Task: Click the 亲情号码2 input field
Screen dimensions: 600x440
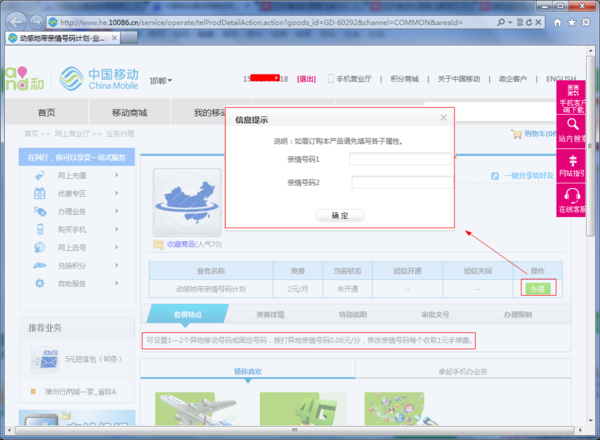Action: [403, 183]
